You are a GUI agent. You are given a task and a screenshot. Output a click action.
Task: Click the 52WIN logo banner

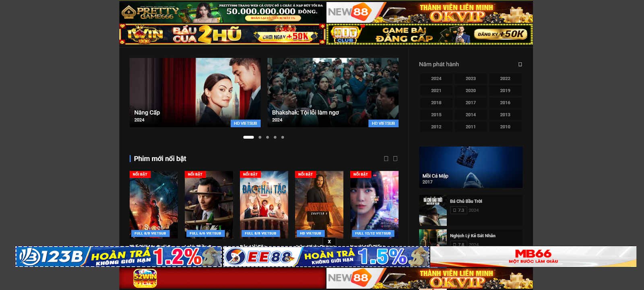pyautogui.click(x=223, y=278)
